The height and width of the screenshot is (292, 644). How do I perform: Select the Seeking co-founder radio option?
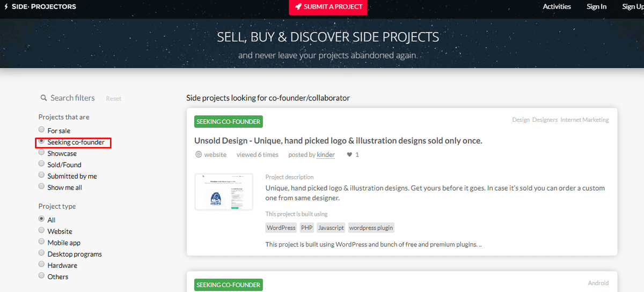click(41, 141)
